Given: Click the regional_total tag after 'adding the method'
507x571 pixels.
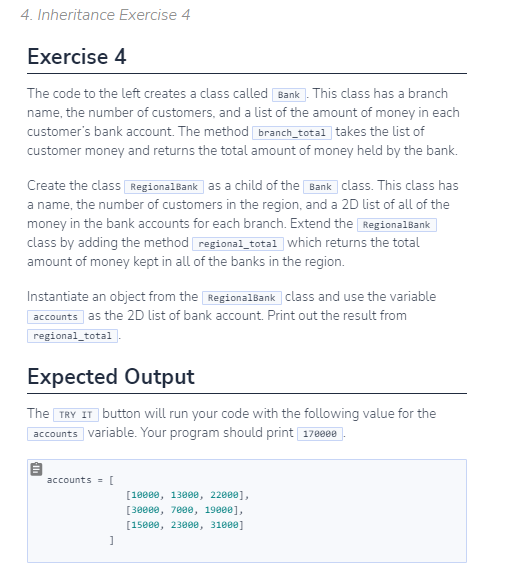Looking at the screenshot, I should coord(238,244).
